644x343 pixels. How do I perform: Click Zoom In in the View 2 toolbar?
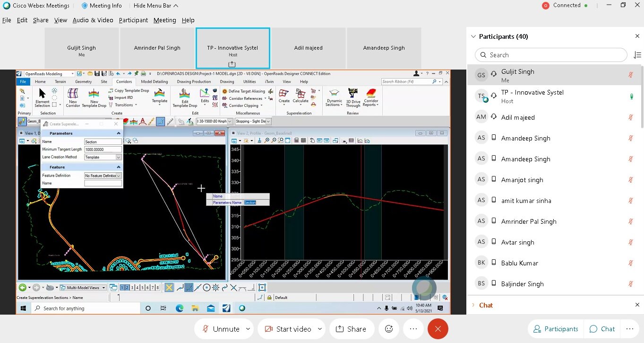click(267, 141)
